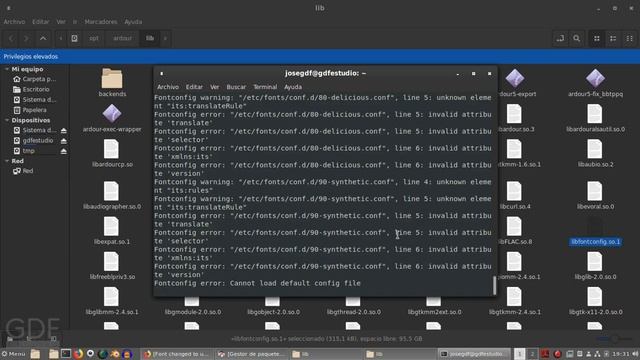Switch to the josegdf@gdfestudio taskbar window
Viewport: 640px width, 360px height.
[474, 354]
